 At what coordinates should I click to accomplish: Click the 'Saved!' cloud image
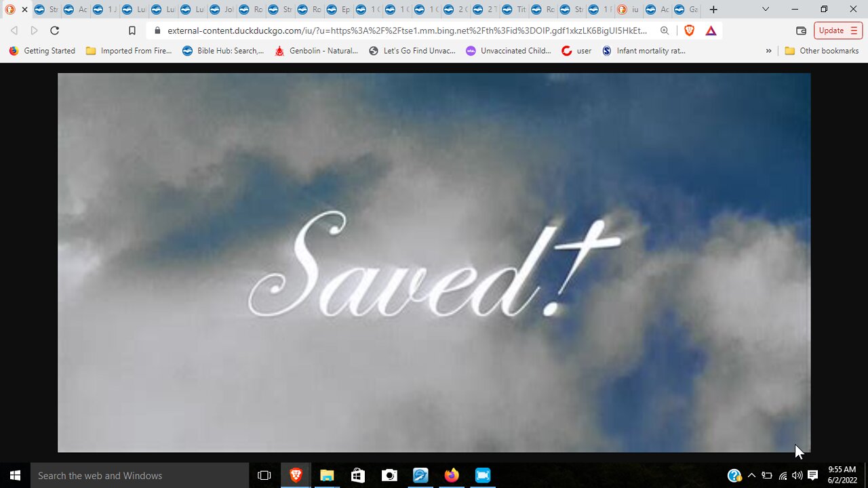coord(434,262)
